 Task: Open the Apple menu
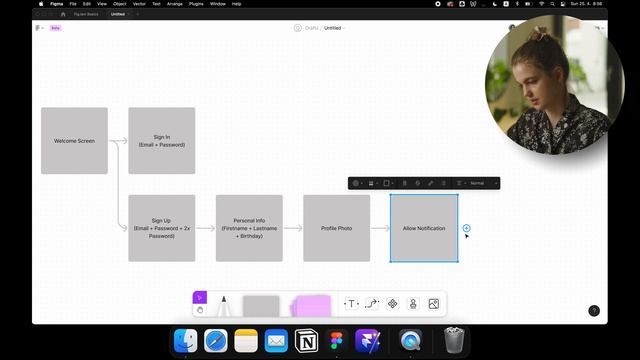[x=41, y=4]
